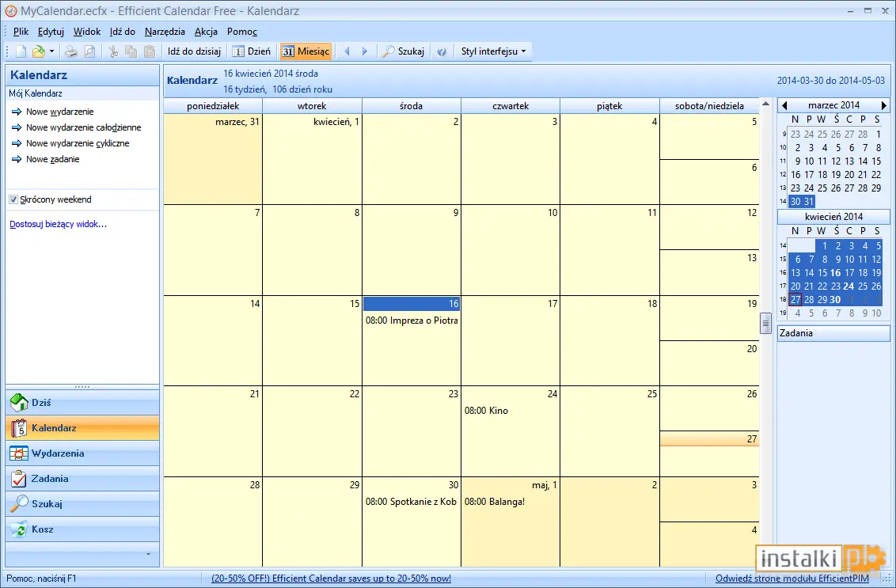Viewport: 896px width, 588px height.
Task: Open the Szukaj navigation panel
Action: 82,503
